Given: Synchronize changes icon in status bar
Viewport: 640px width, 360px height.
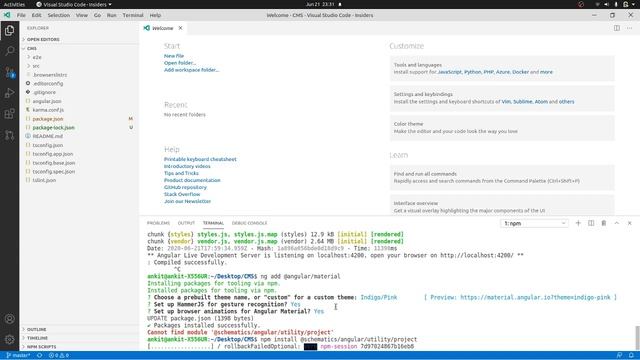Looking at the screenshot, I should tap(40, 356).
